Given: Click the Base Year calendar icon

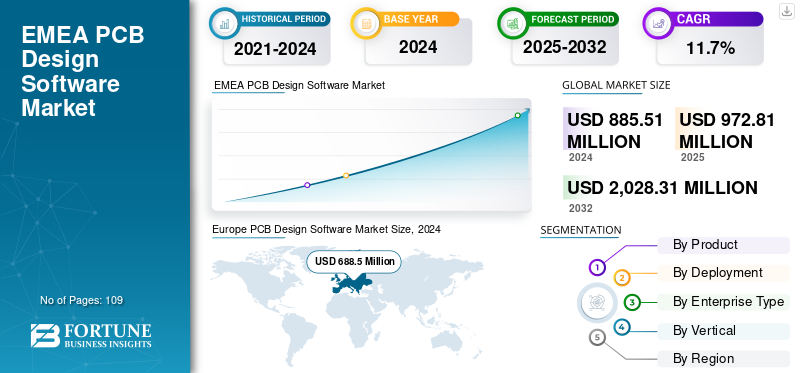Looking at the screenshot, I should pyautogui.click(x=365, y=22).
